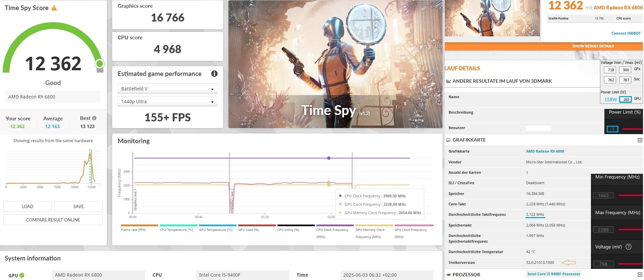644x280 pixels.
Task: Click the small Time Spy result thumbnail
Action: [492, 18]
